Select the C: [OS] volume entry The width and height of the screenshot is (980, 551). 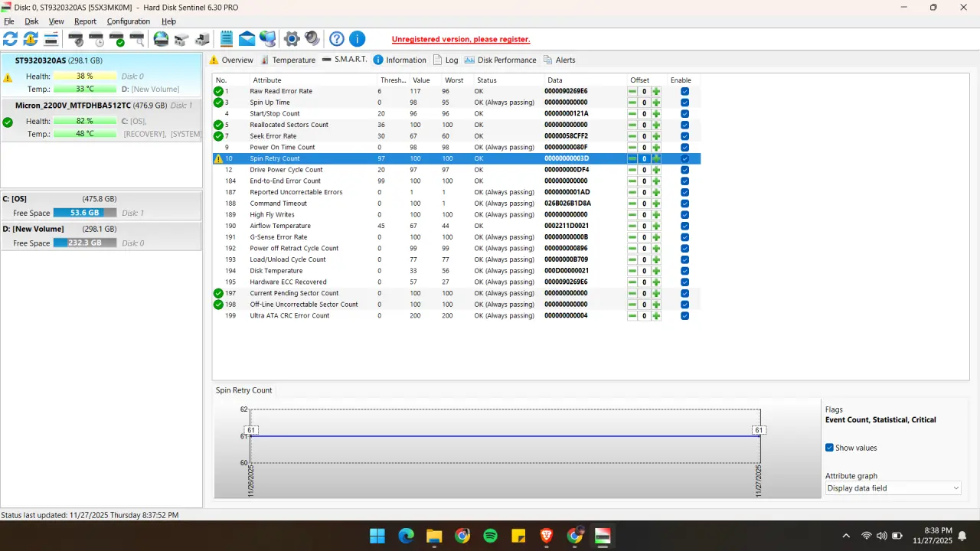pos(101,206)
